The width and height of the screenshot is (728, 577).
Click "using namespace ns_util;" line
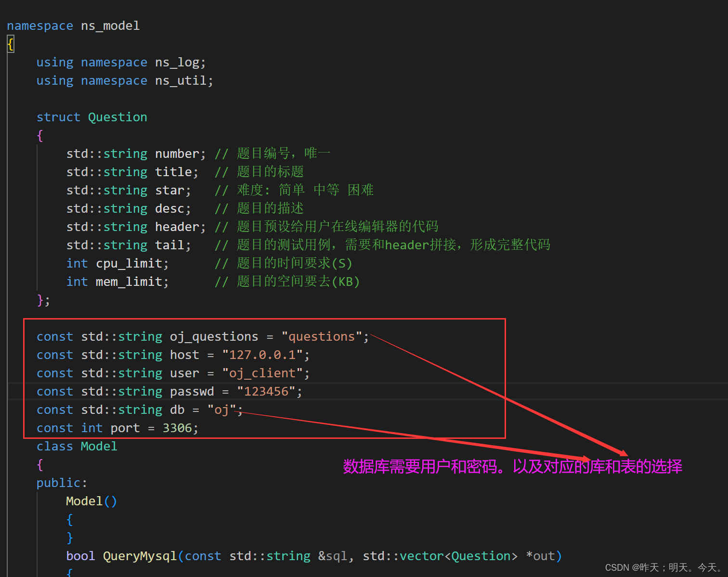(125, 81)
